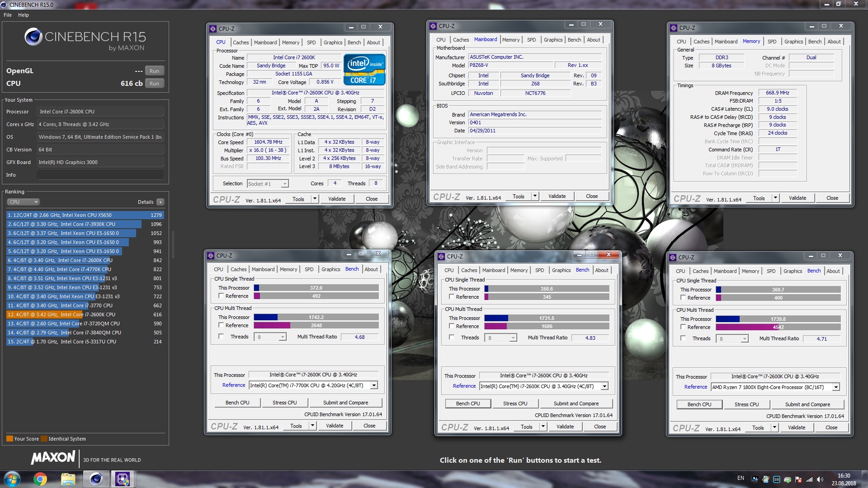Open the Socket #1 selection dropdown
Screen dimensions: 868x488
coord(268,184)
